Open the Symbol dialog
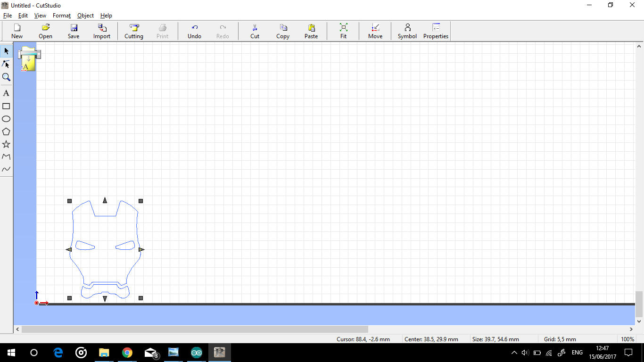This screenshot has width=644, height=362. click(407, 31)
